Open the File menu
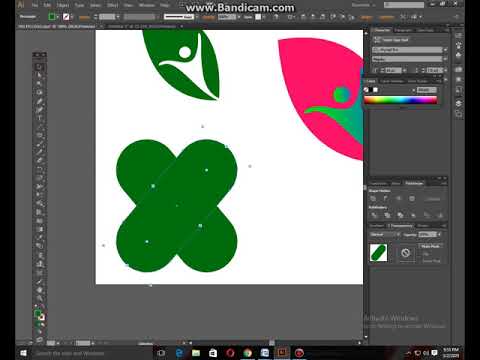 [x=35, y=5]
